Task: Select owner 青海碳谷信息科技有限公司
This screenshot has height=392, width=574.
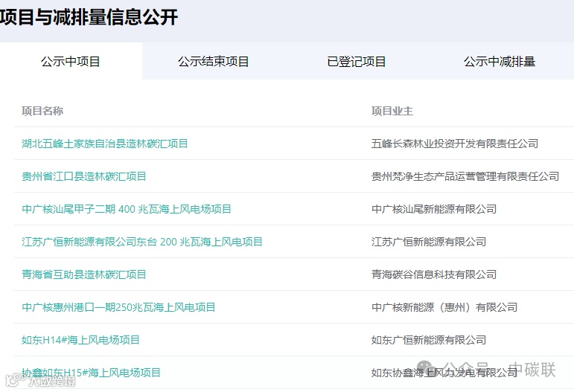Action: 434,274
